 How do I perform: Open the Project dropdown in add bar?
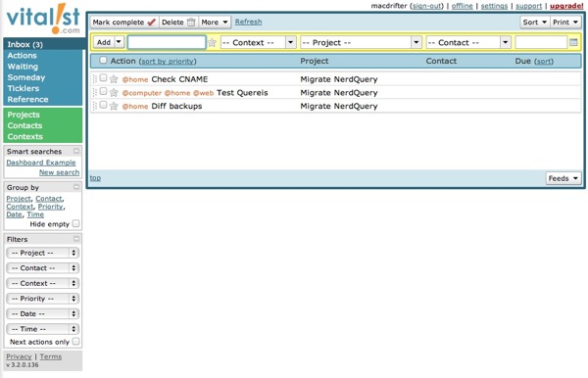[x=361, y=42]
